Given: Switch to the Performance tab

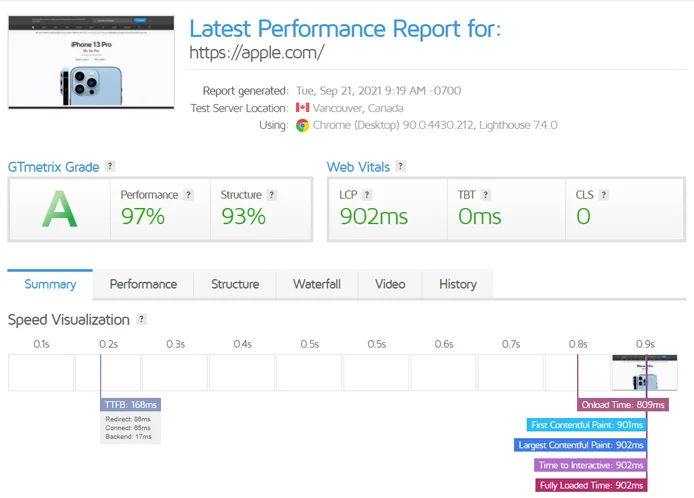Looking at the screenshot, I should click(143, 285).
